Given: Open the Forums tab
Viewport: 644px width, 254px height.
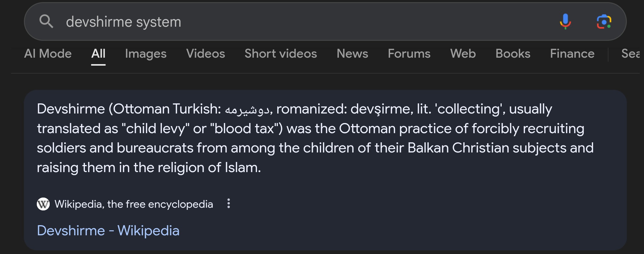Looking at the screenshot, I should (409, 54).
